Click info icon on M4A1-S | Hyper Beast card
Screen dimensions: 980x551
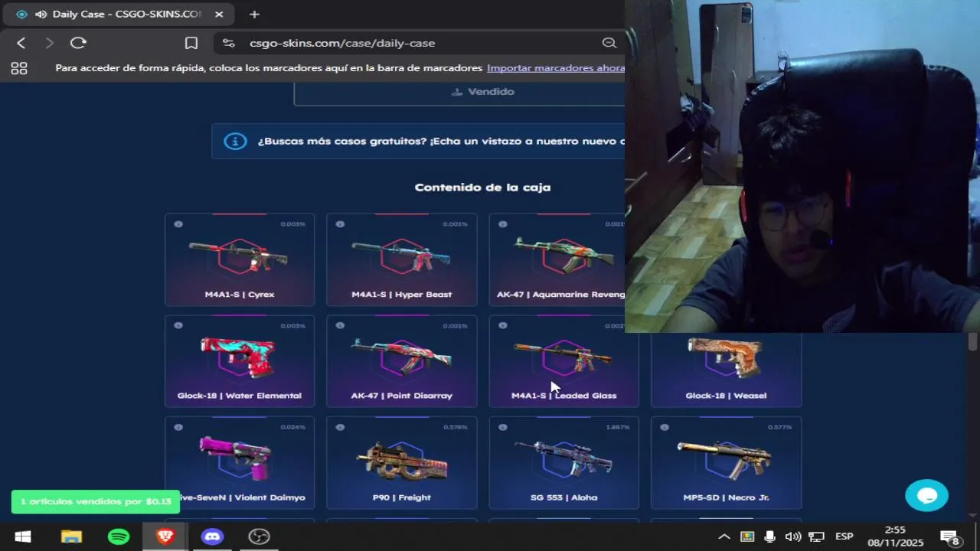pyautogui.click(x=341, y=224)
